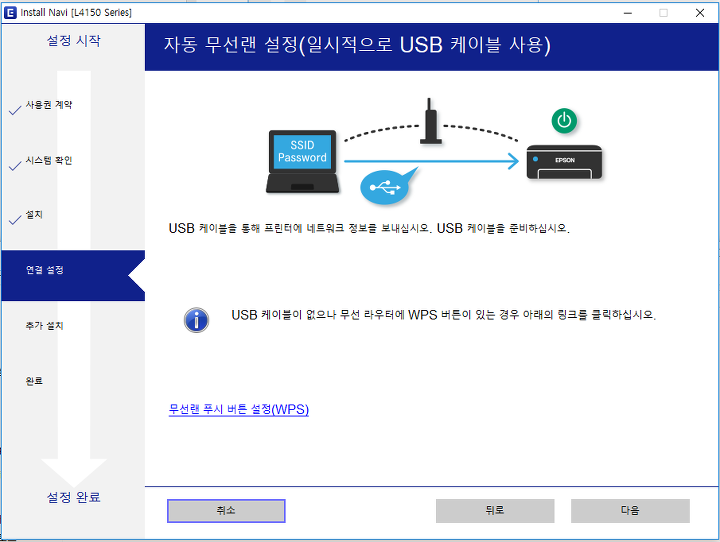Click the disabled maximize window button
The image size is (720, 542).
click(664, 13)
